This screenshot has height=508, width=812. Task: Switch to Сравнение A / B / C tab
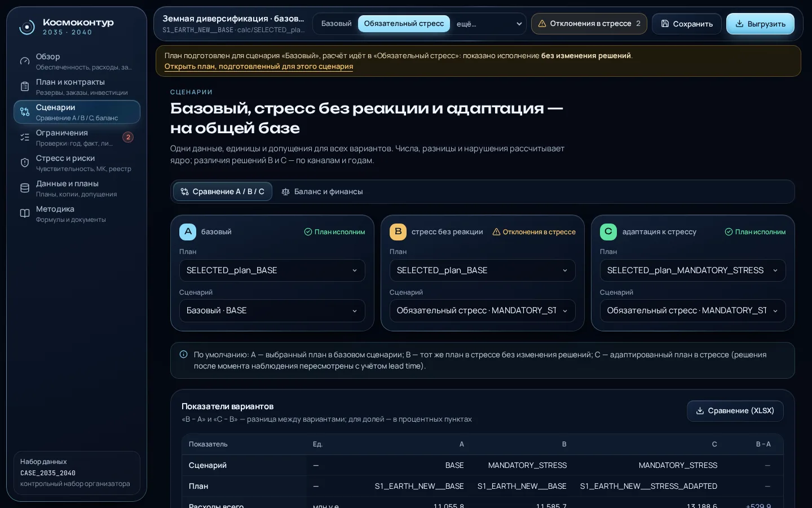[x=223, y=192]
